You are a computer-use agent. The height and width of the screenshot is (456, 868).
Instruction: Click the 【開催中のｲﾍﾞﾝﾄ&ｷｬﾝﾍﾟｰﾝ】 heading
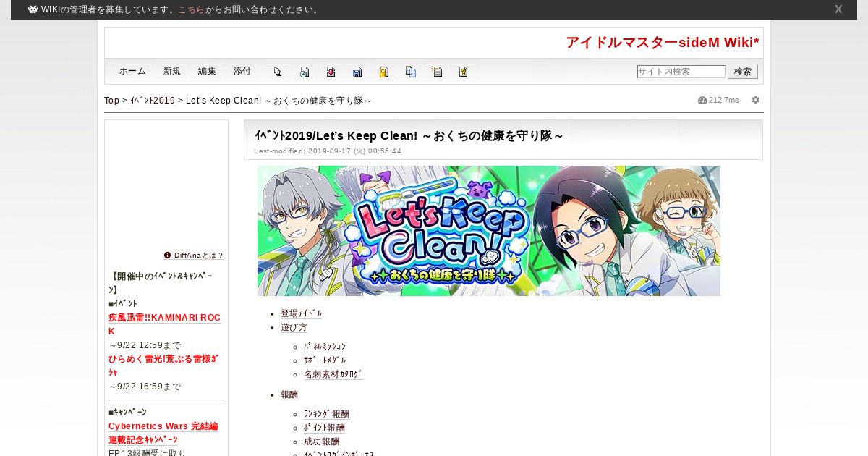pos(162,283)
